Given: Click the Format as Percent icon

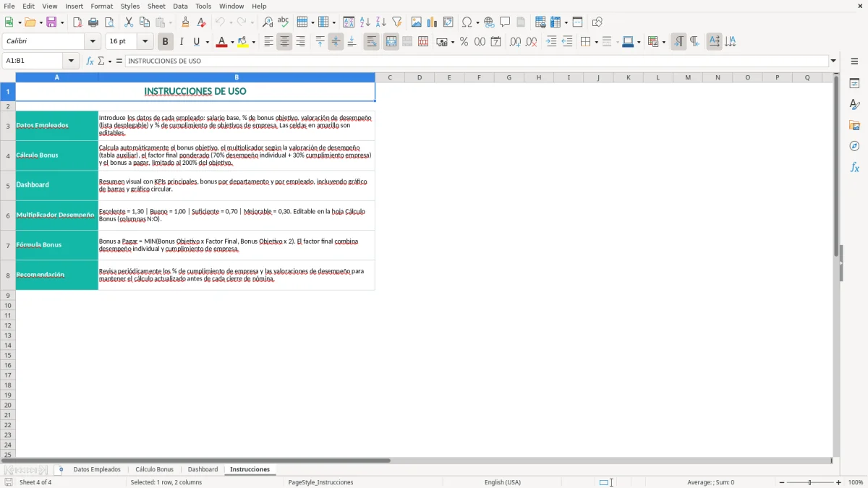Looking at the screenshot, I should [x=464, y=42].
